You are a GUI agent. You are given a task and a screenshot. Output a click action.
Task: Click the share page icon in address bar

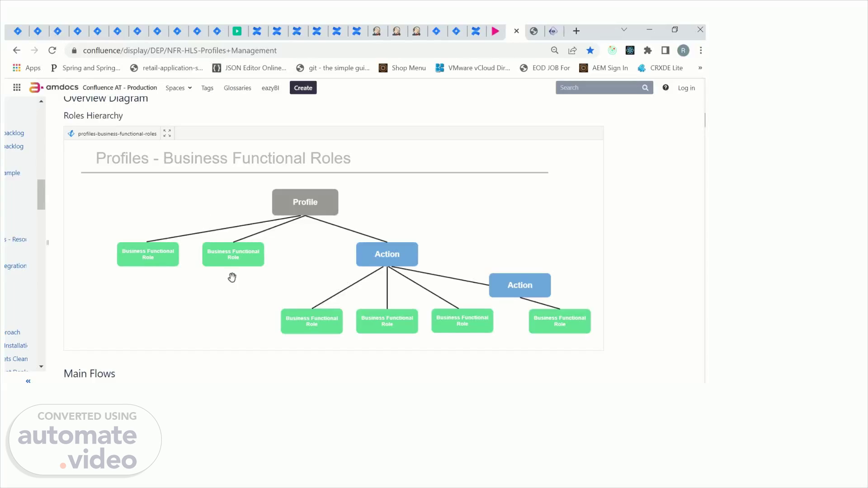coord(572,51)
